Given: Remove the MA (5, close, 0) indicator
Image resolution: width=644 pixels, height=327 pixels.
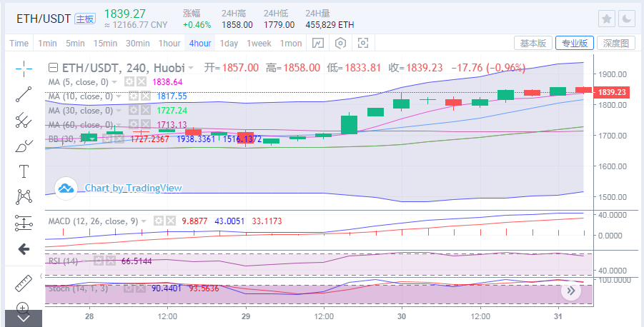Looking at the screenshot, I should click(141, 82).
